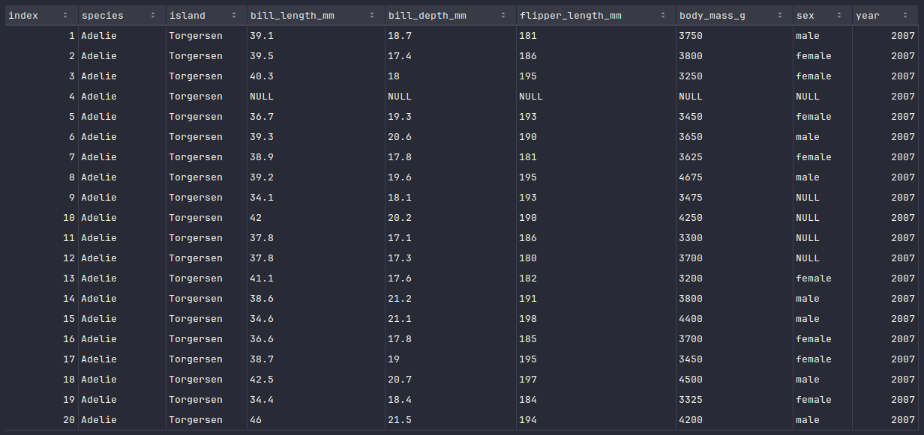Click the NULL body_mass_g cell
Viewport: 924px width, 435px height.
(691, 97)
